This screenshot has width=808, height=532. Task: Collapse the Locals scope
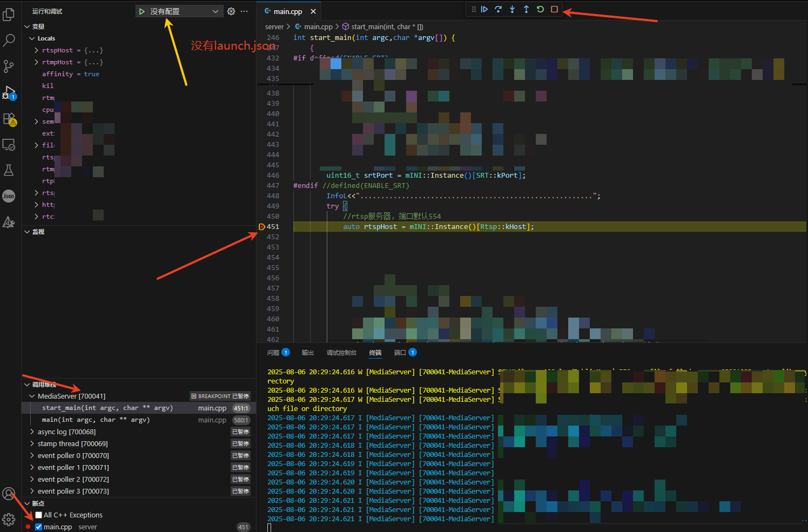(32, 38)
